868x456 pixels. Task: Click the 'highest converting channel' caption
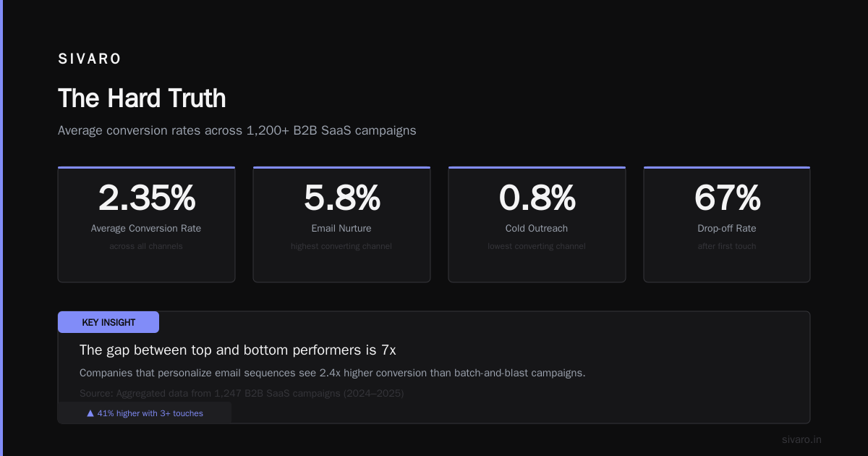click(x=341, y=246)
